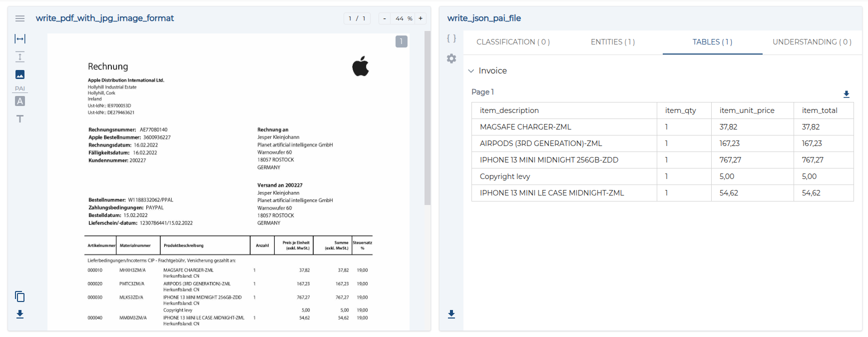Select the TABLES ( 1 ) tab
Image resolution: width=868 pixels, height=337 pixels.
(x=713, y=42)
